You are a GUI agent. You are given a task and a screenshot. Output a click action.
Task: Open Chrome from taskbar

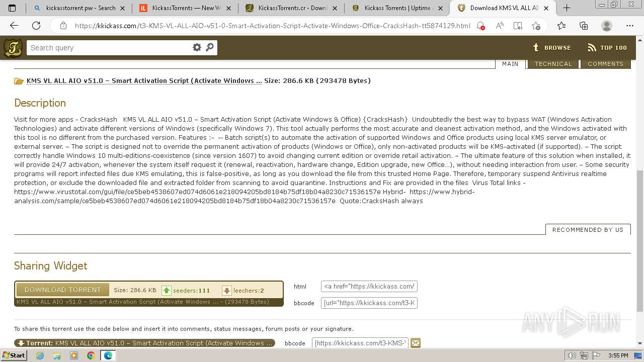pos(91,355)
